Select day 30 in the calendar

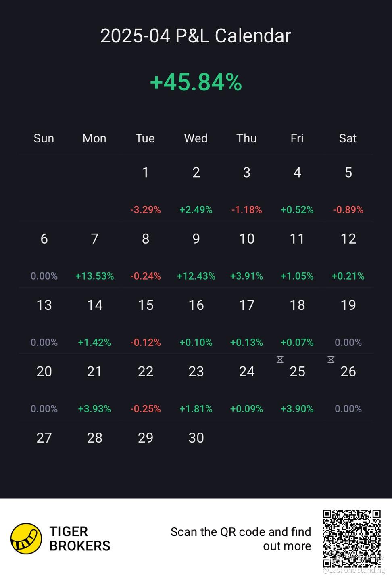pyautogui.click(x=196, y=438)
